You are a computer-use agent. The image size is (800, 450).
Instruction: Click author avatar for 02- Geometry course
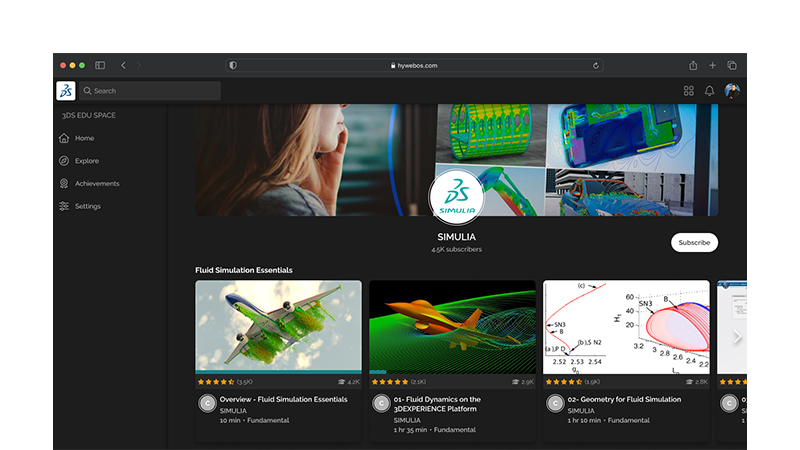point(555,404)
